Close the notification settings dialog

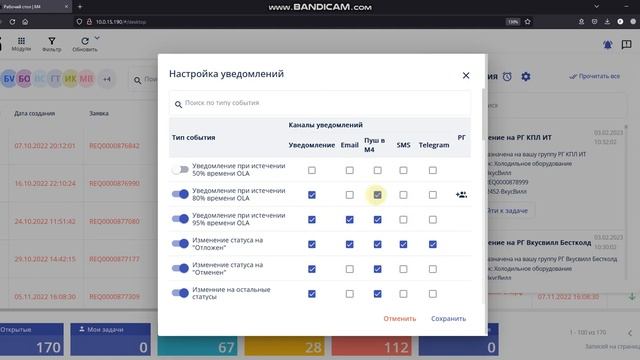pos(466,76)
